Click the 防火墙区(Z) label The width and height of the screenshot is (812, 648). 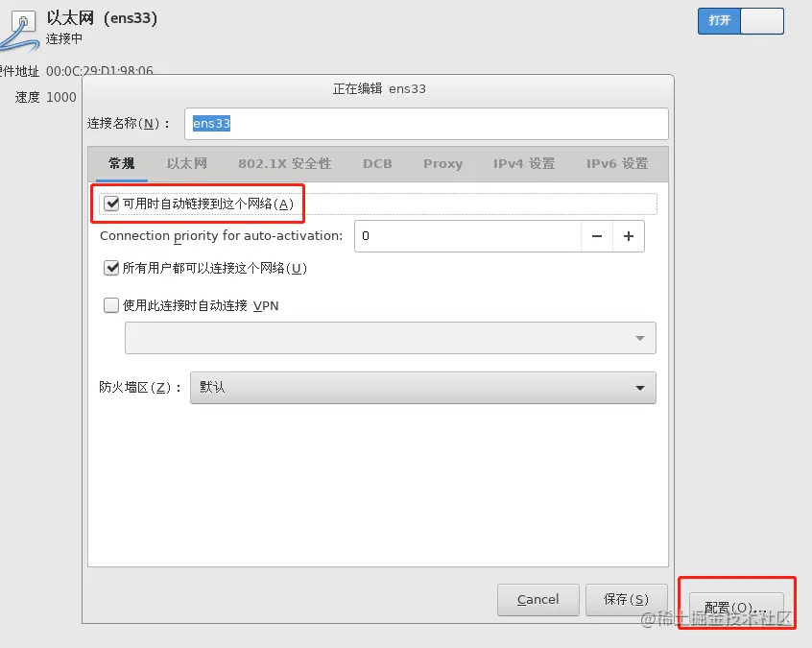click(x=140, y=388)
